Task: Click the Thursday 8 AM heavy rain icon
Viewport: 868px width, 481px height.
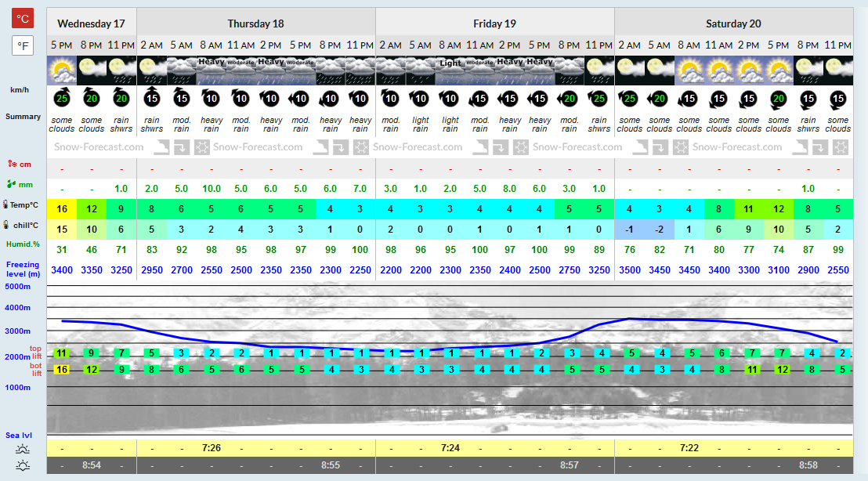Action: [211, 71]
